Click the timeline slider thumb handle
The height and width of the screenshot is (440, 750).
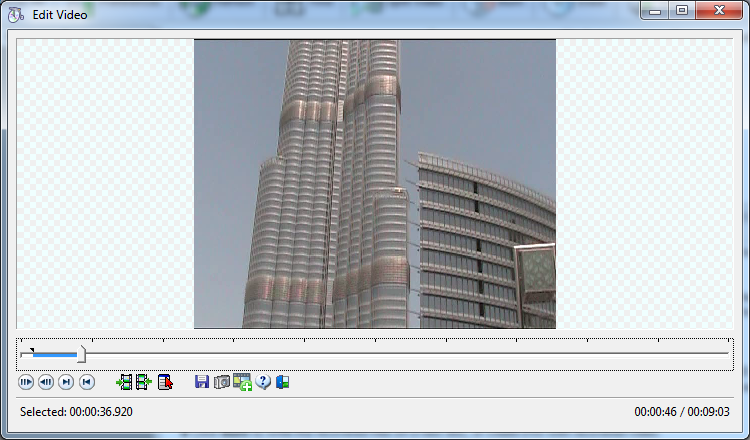(82, 354)
